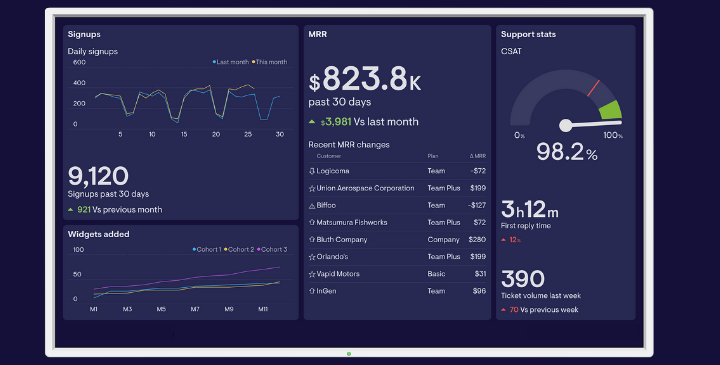Click the icon next to Bluth Company
720x365 pixels.
pyautogui.click(x=312, y=240)
